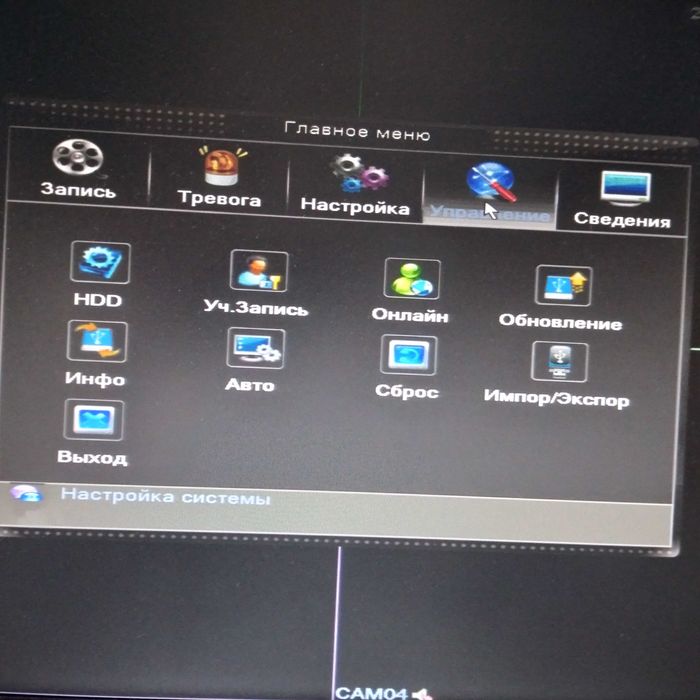
Task: Select the Управление globe and screwdriver icon
Action: (491, 182)
